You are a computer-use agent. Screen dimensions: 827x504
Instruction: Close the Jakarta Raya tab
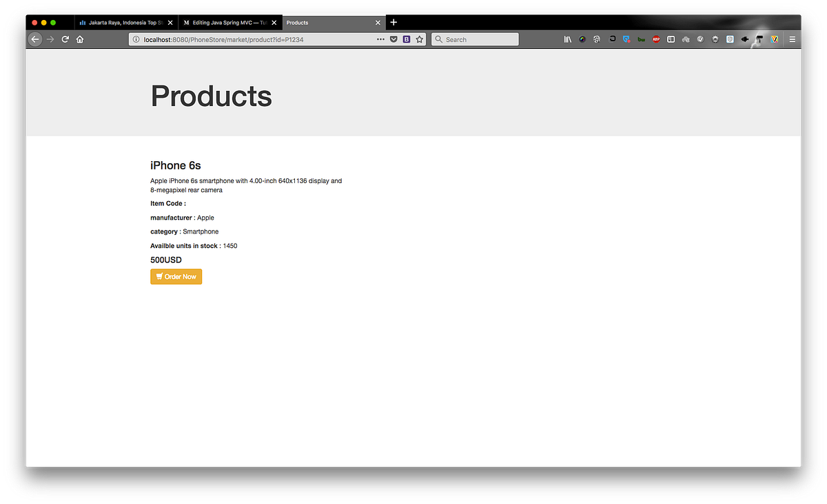pos(170,23)
